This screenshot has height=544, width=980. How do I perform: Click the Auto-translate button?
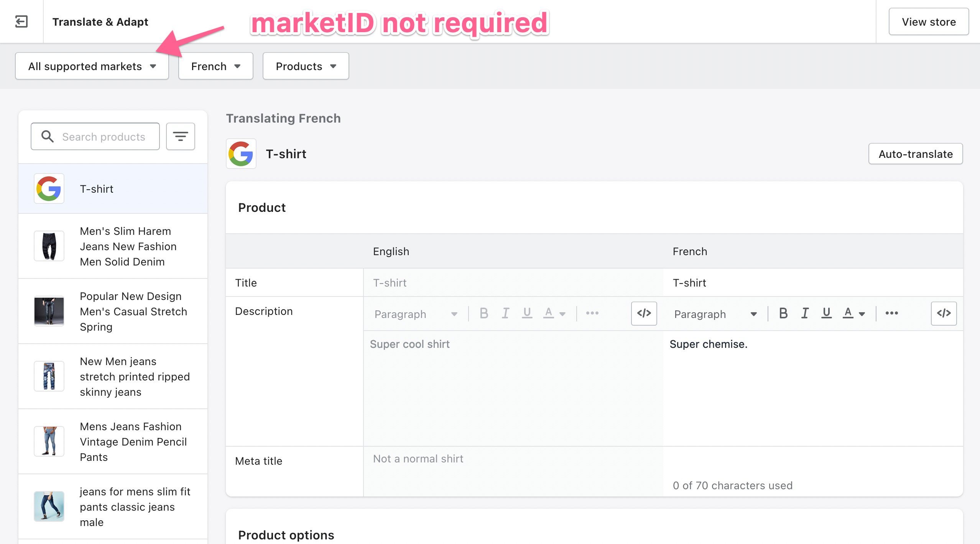(x=915, y=154)
